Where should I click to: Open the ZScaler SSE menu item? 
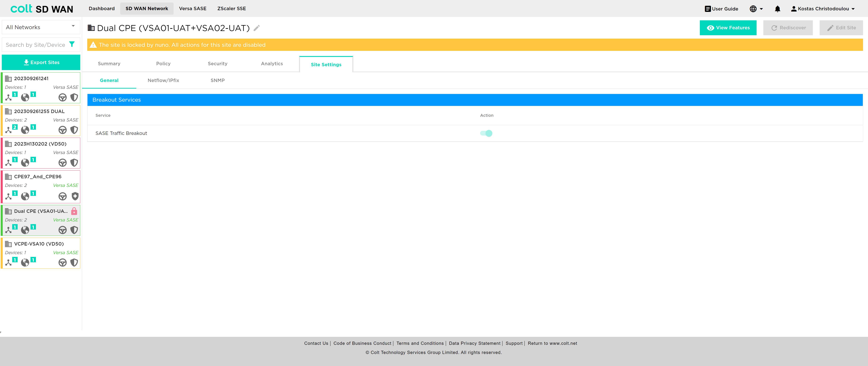[x=231, y=8]
